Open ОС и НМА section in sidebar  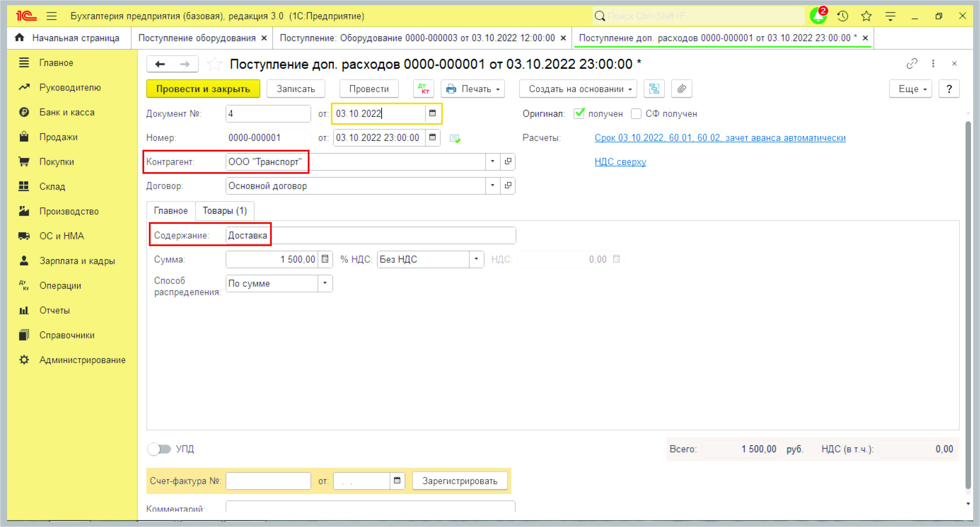point(61,236)
